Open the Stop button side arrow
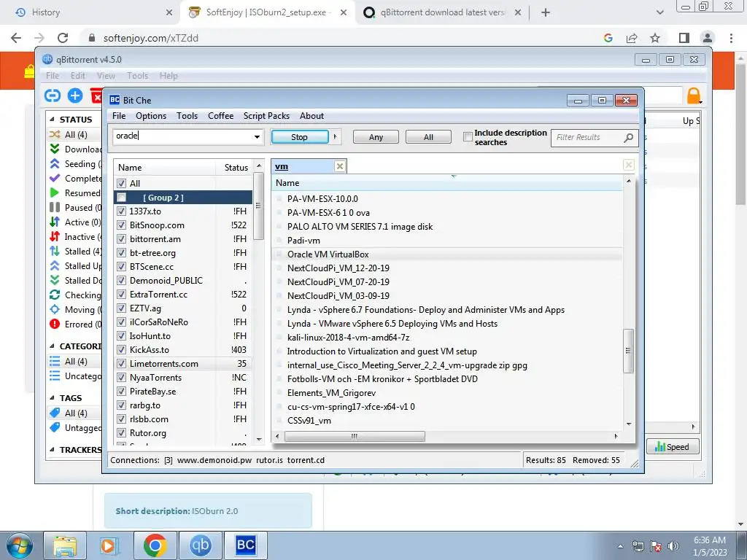The width and height of the screenshot is (747, 560). pos(336,136)
